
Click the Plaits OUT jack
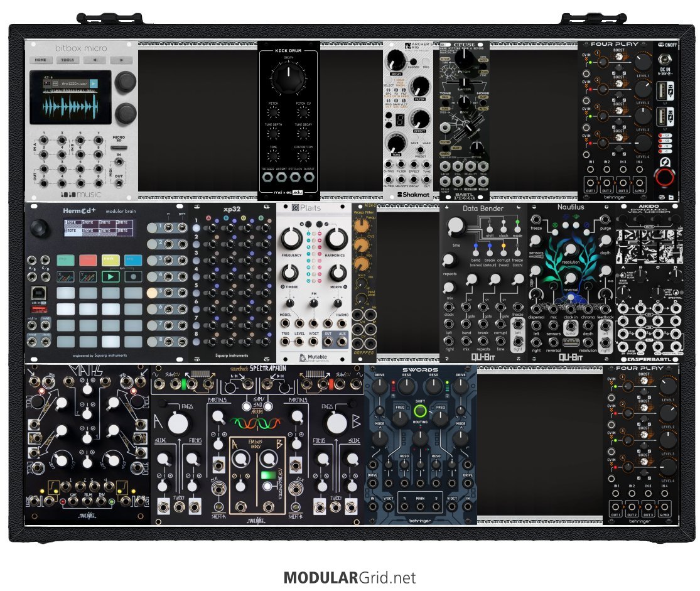(x=328, y=342)
